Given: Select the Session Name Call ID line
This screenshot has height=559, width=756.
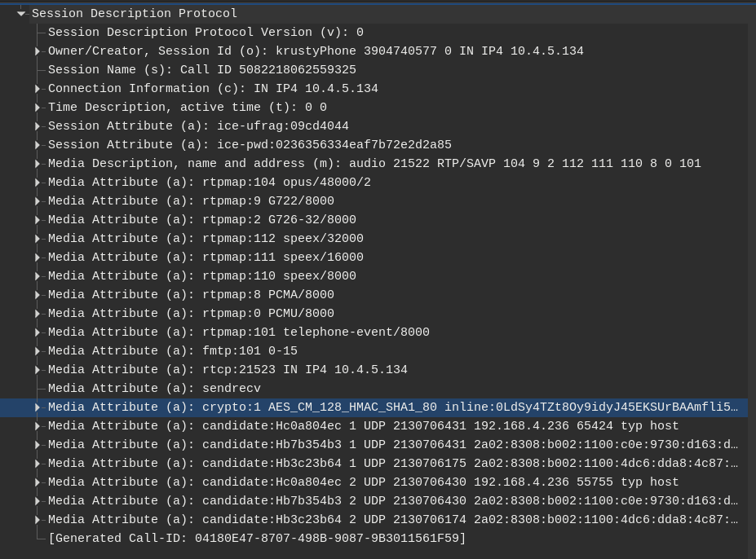Looking at the screenshot, I should coord(201,70).
